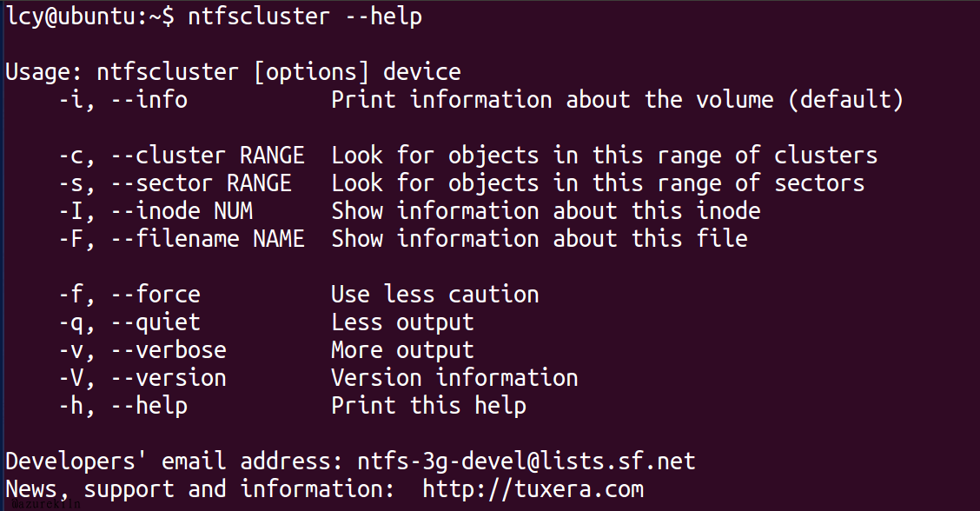
Task: Click 'Show information about this inode' text
Action: [x=546, y=211]
